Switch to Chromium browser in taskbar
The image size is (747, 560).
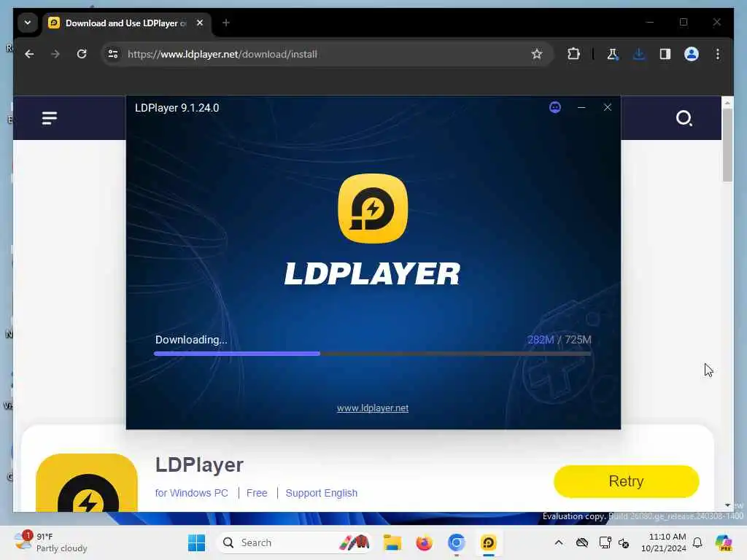tap(456, 542)
